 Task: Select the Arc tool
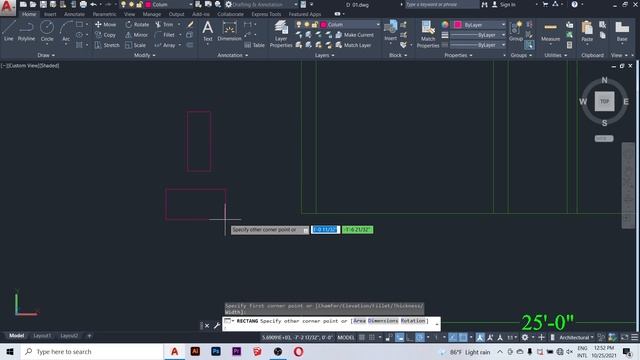coord(66,31)
